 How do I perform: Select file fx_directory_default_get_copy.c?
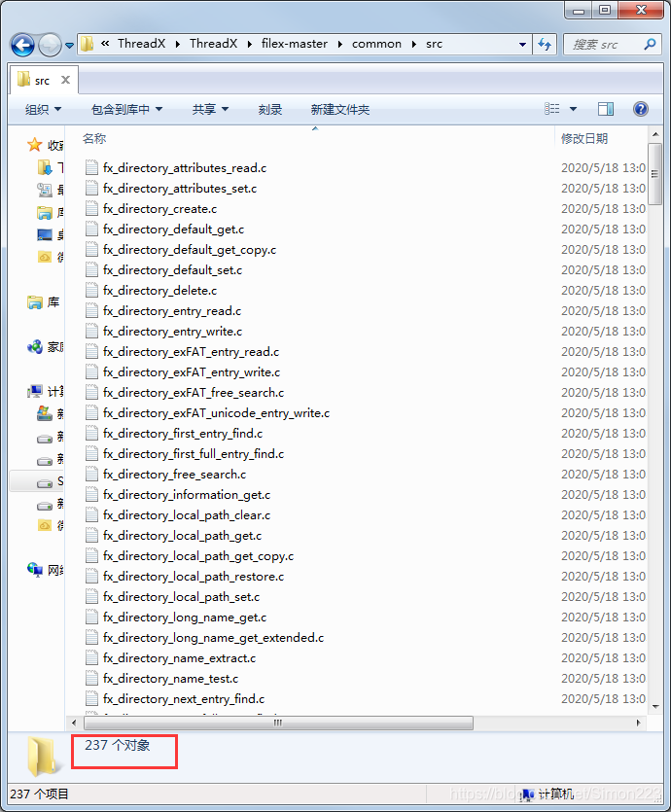(x=190, y=250)
